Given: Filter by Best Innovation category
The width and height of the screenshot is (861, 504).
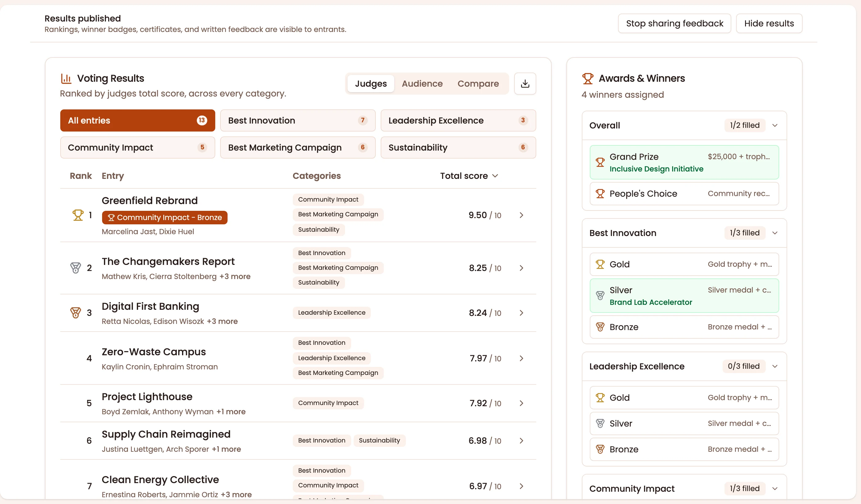Looking at the screenshot, I should pos(298,120).
